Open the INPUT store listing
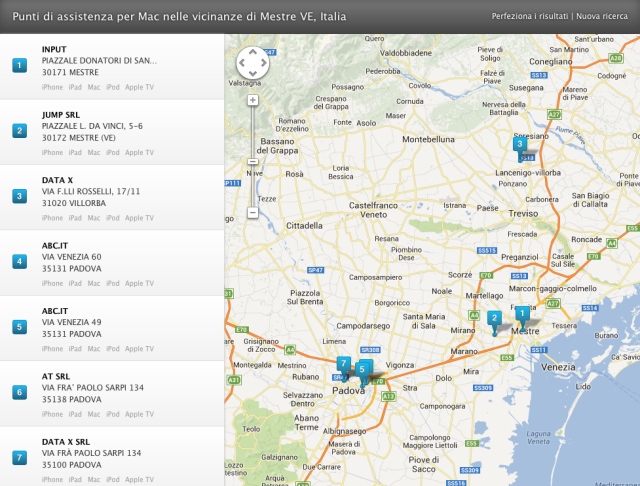Screen dimensions: 640x486 point(112,67)
